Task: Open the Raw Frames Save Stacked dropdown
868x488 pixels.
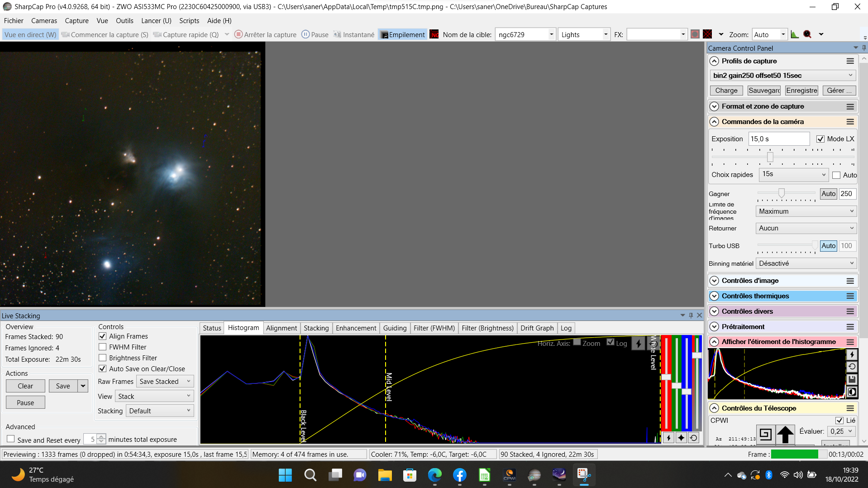Action: 165,382
